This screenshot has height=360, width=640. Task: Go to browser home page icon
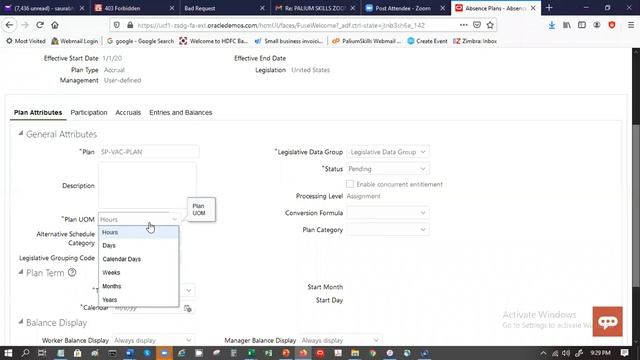click(x=55, y=25)
